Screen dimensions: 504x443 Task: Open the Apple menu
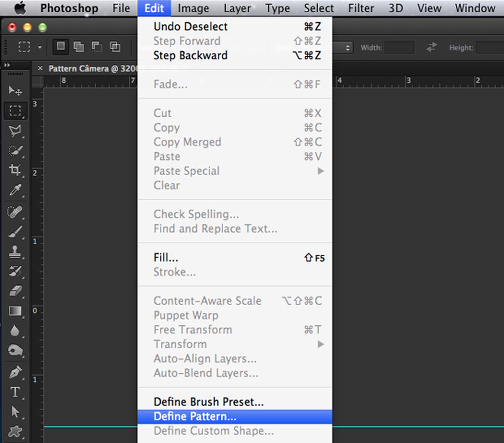(x=20, y=8)
